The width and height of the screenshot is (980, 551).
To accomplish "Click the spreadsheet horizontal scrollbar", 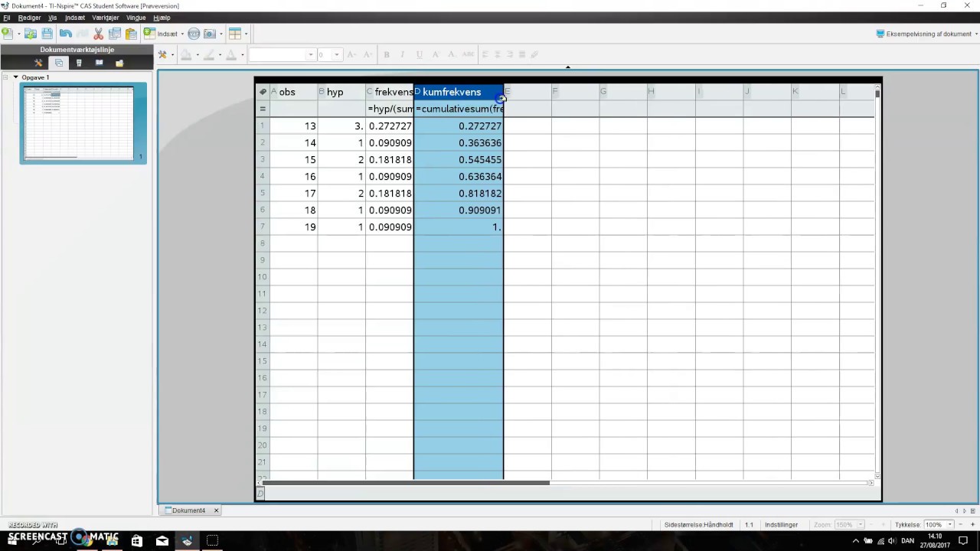I will (x=406, y=483).
